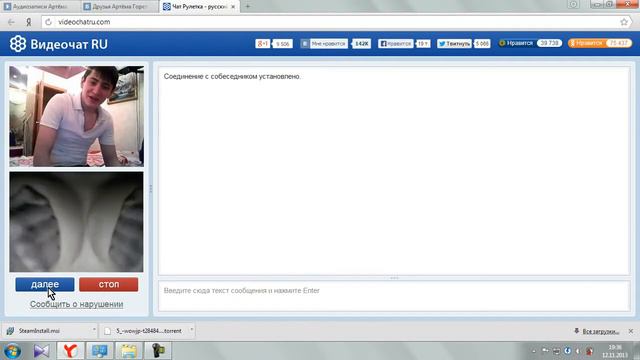The image size is (640, 360).
Task: Click the Видеочат RU flower logo
Action: (18, 44)
